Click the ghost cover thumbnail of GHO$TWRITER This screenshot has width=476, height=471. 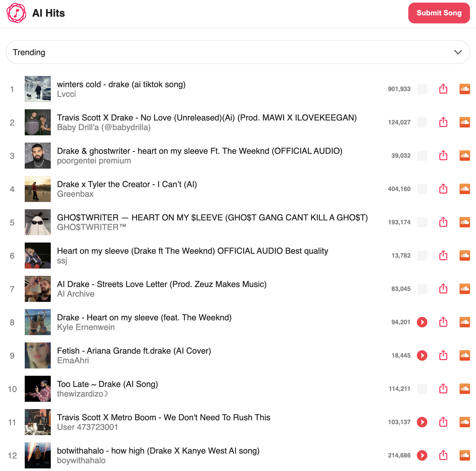pyautogui.click(x=38, y=222)
